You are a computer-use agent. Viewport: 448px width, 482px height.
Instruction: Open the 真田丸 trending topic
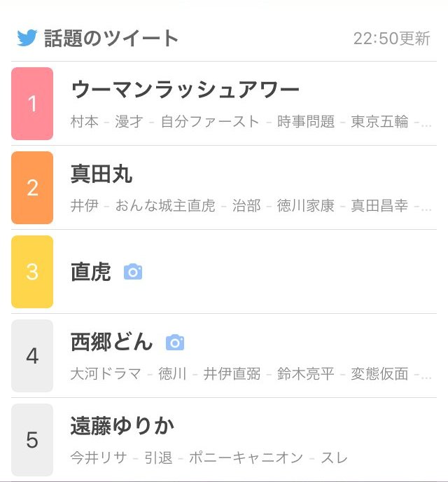[101, 174]
